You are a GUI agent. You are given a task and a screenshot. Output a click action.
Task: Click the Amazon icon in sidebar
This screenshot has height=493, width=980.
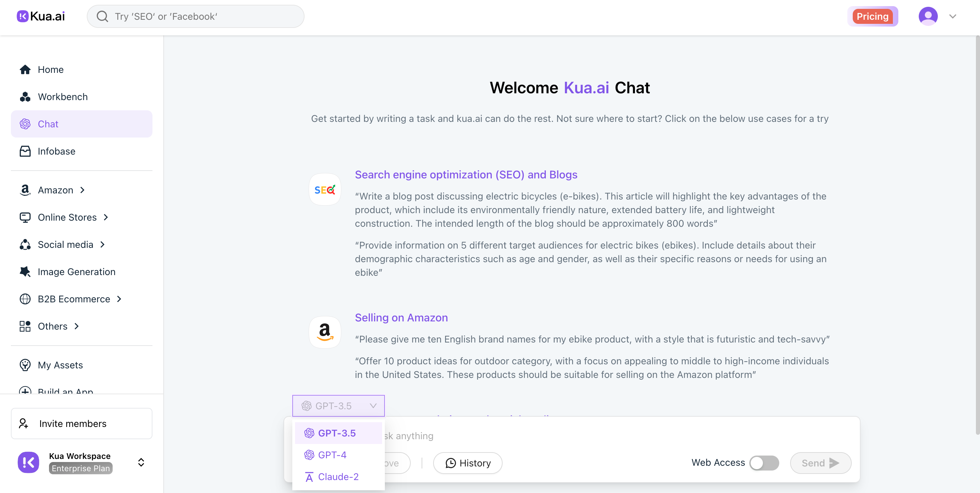tap(25, 190)
